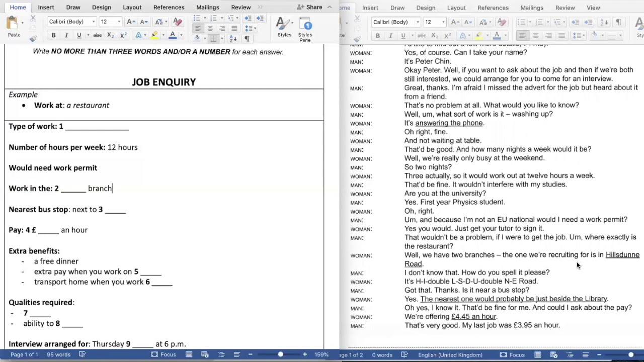Viewport: 644px width, 362px height.
Task: Open Insert tab in left window
Action: click(46, 7)
